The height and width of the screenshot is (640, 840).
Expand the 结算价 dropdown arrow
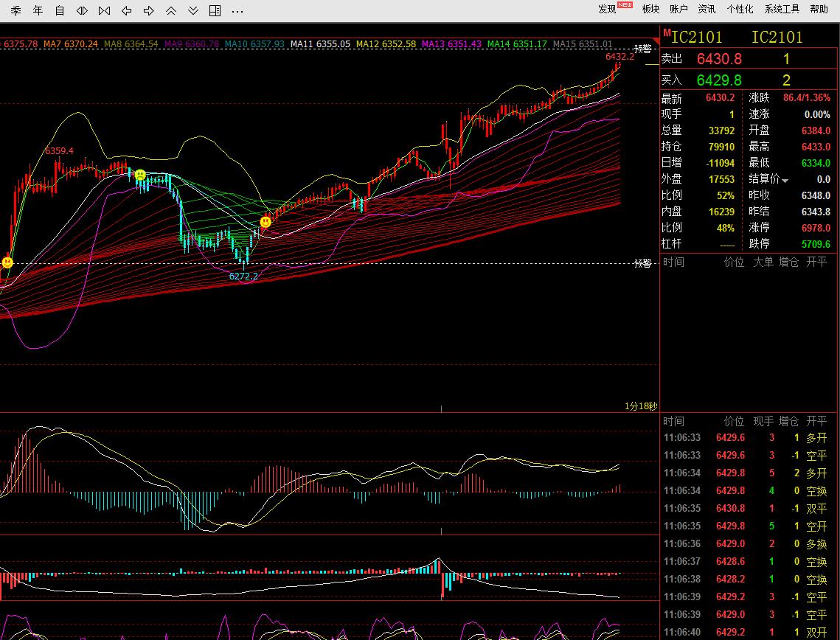click(785, 181)
